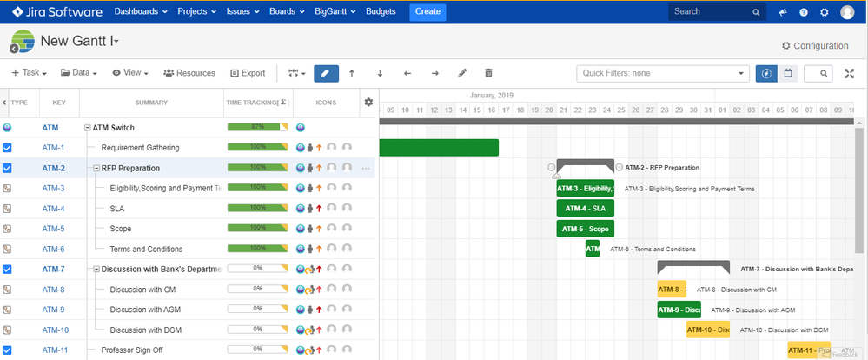Collapse Discussion with Bank's Department node
The image size is (868, 360).
pyautogui.click(x=96, y=270)
